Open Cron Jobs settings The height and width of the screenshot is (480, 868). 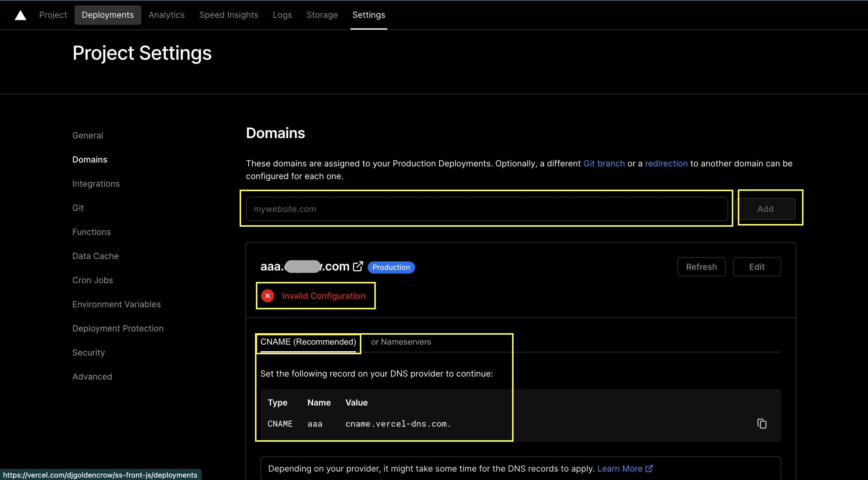tap(92, 280)
